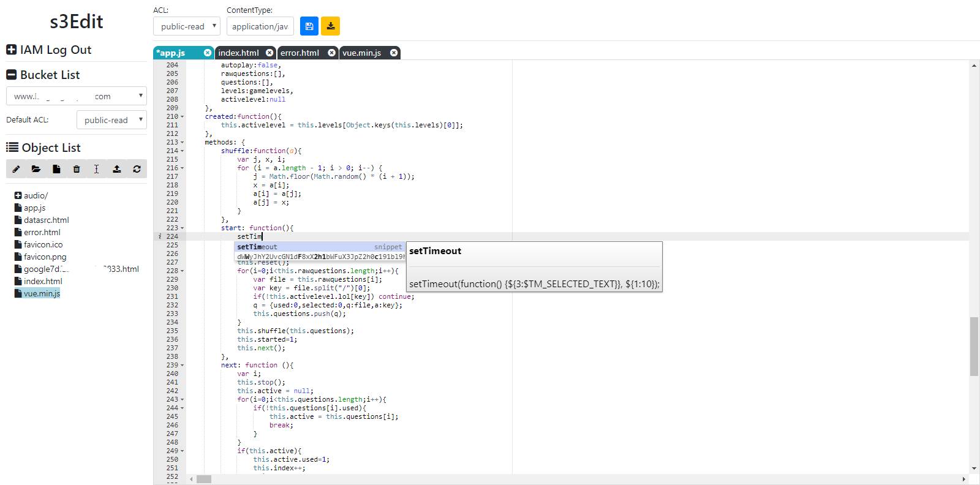This screenshot has height=485, width=980.
Task: Expand the audio/ folder
Action: tap(18, 195)
